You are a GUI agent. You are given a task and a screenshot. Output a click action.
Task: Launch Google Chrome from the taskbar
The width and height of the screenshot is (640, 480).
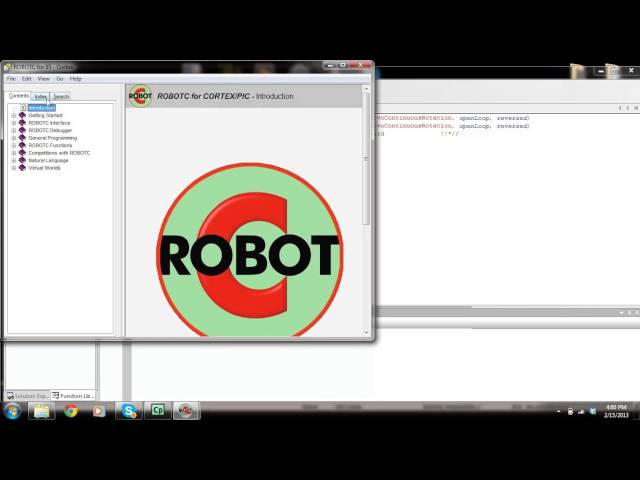pos(71,411)
